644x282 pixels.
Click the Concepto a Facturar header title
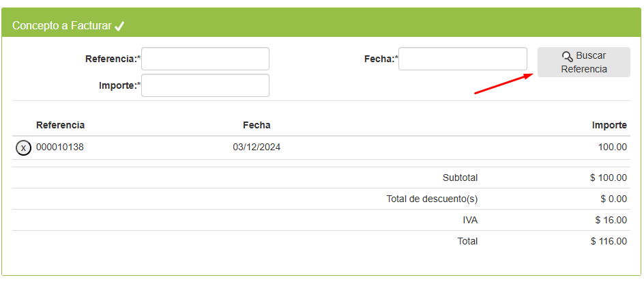(61, 25)
